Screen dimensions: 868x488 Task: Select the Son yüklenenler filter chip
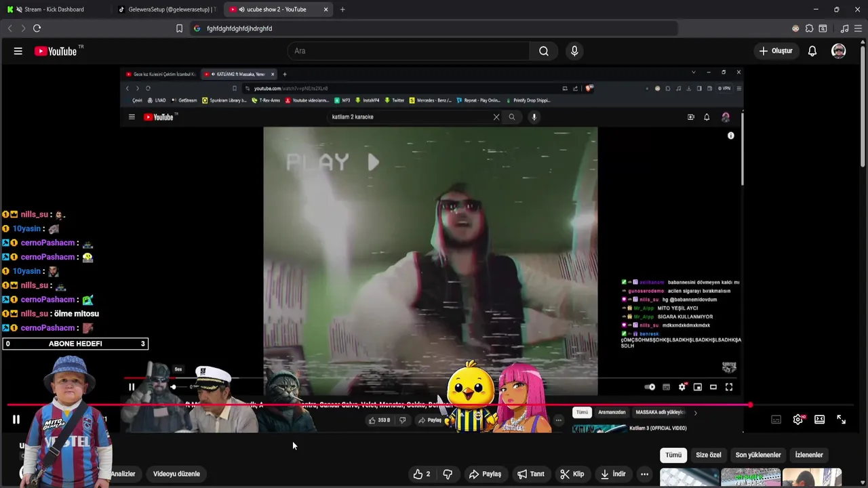[x=758, y=455]
